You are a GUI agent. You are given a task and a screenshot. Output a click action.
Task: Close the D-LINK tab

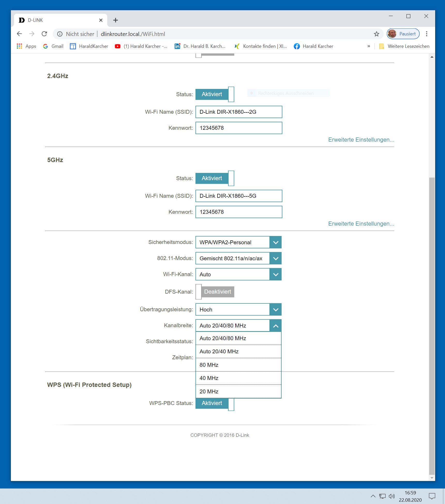click(101, 20)
